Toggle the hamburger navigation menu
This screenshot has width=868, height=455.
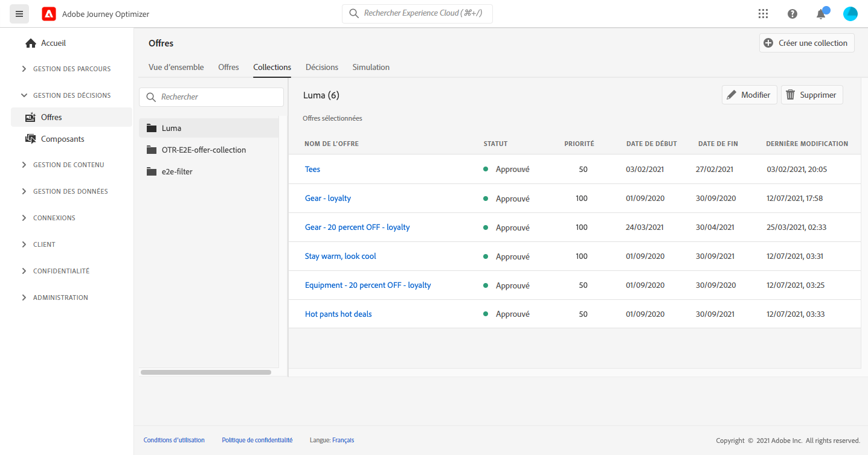19,14
